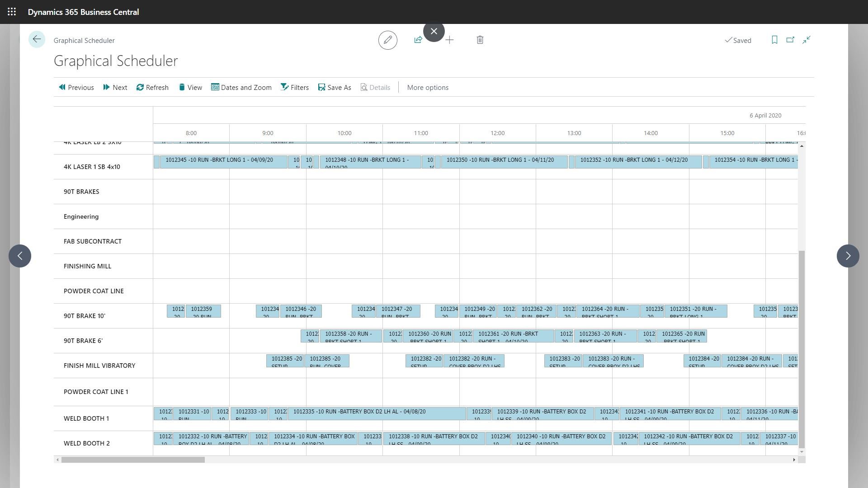Click the collapse page arrows icon

pyautogui.click(x=807, y=40)
